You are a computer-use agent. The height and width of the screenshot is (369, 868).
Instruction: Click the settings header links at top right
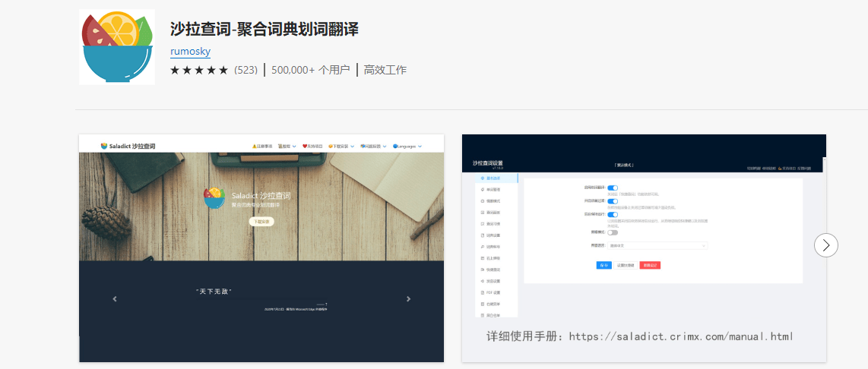(x=779, y=169)
